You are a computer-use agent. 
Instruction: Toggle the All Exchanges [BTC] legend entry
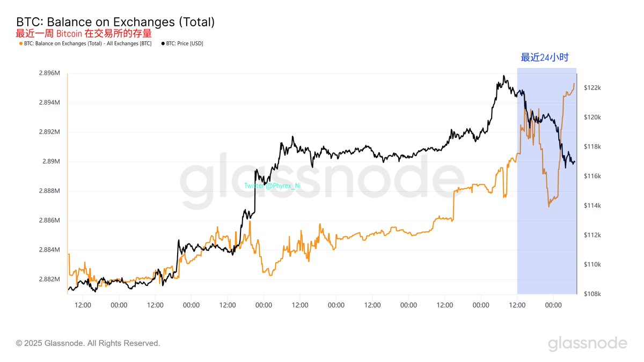(85, 43)
